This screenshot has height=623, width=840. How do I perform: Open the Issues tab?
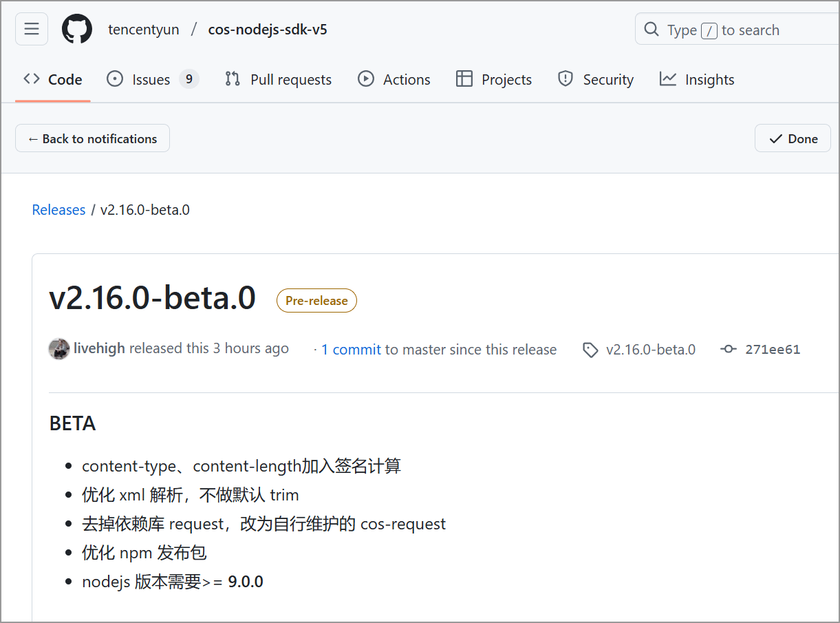(x=153, y=80)
